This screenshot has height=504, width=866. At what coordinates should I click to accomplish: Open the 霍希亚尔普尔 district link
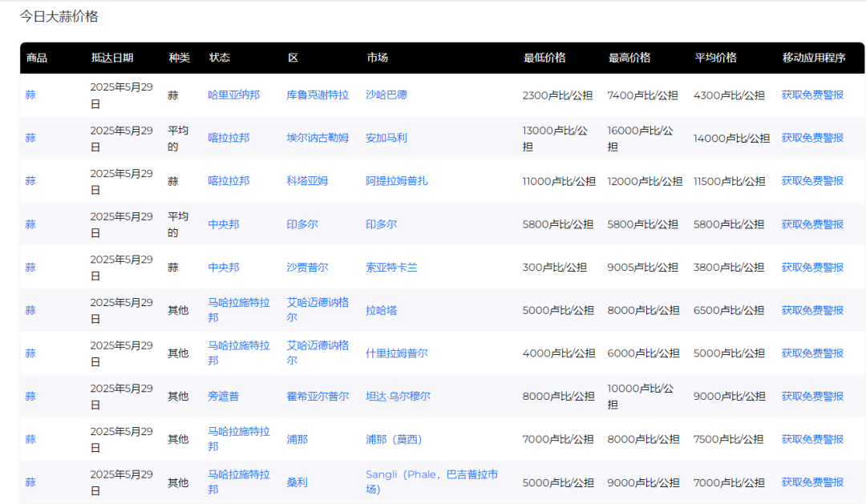click(318, 397)
